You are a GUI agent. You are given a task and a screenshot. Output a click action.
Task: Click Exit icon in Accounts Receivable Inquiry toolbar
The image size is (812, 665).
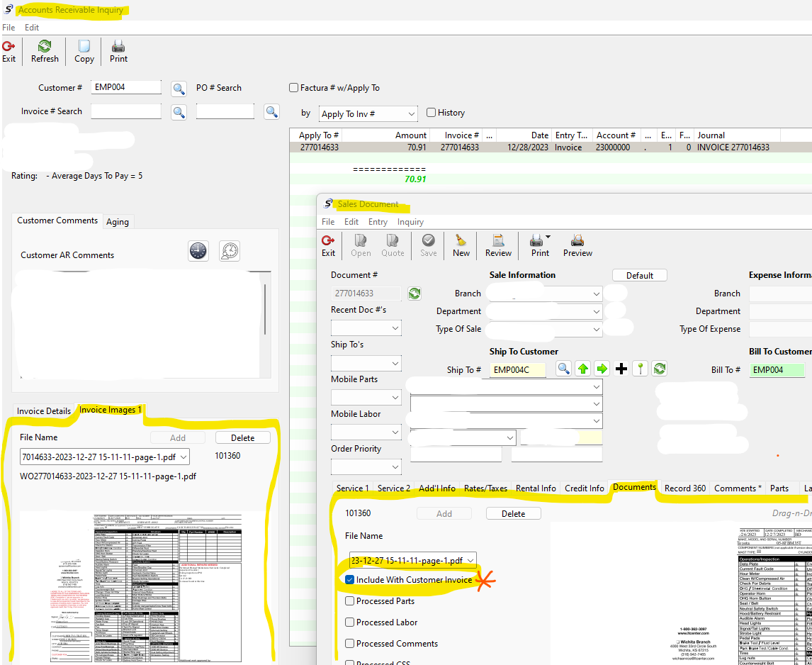[x=9, y=46]
